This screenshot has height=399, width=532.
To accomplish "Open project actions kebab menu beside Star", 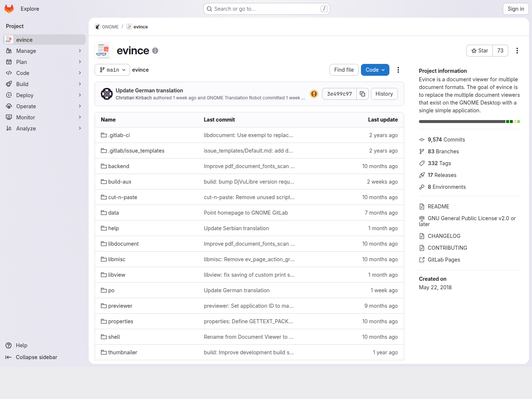I will tap(517, 51).
